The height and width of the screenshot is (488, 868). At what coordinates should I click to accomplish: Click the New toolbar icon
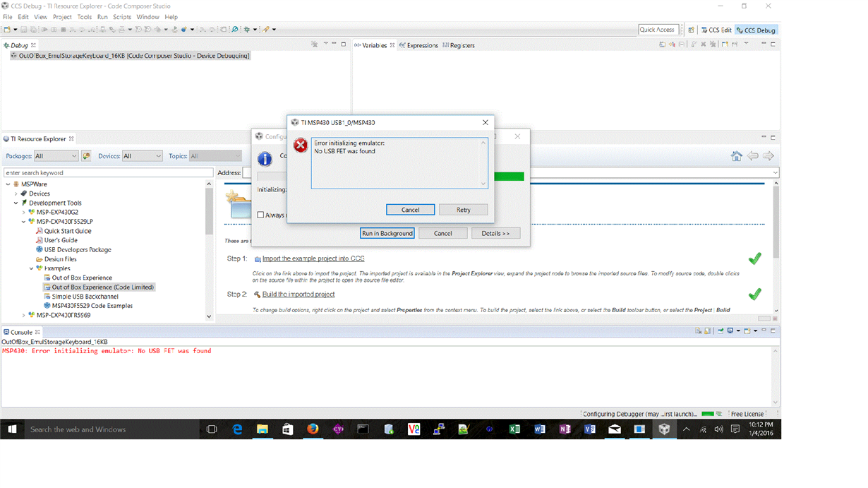point(7,30)
